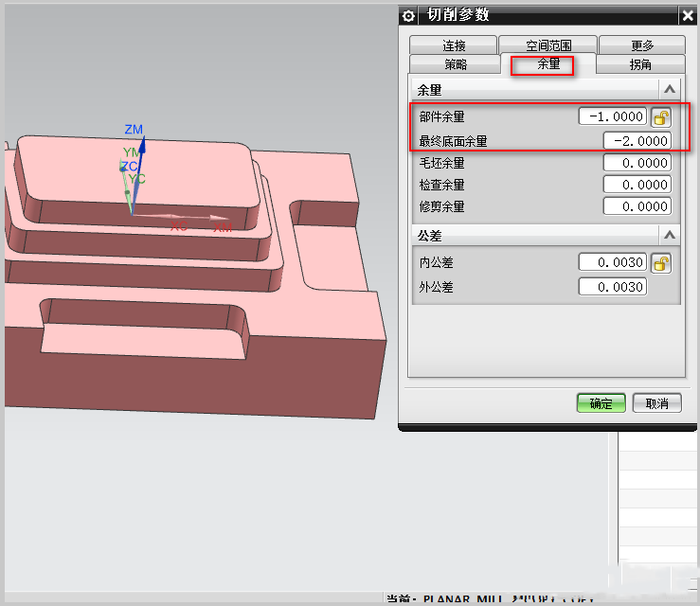Click the top face of the 3D part
Viewport: 700px width, 606px height.
(x=85, y=170)
